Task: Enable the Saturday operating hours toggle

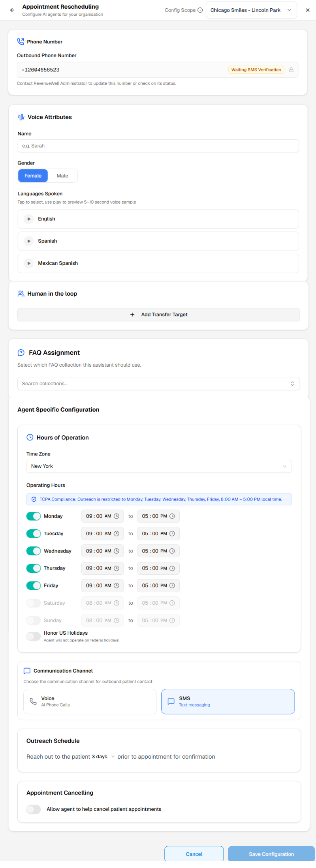Action: [x=34, y=603]
